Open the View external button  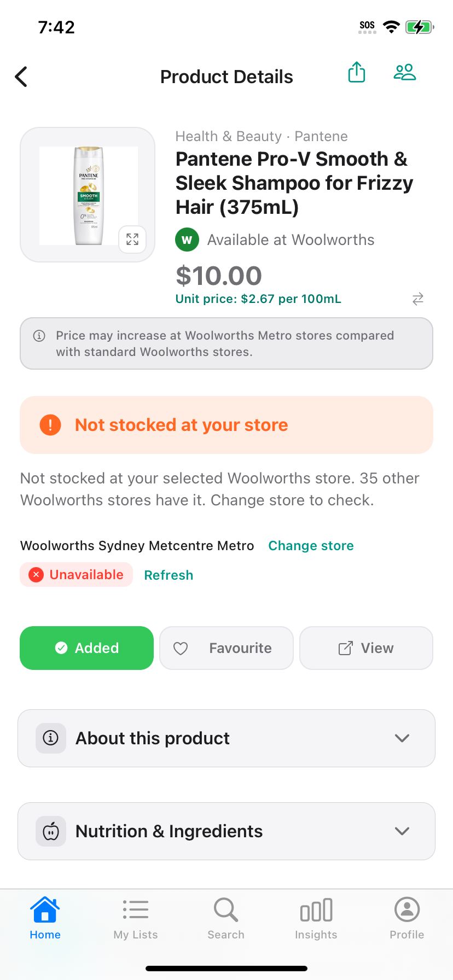(x=367, y=648)
